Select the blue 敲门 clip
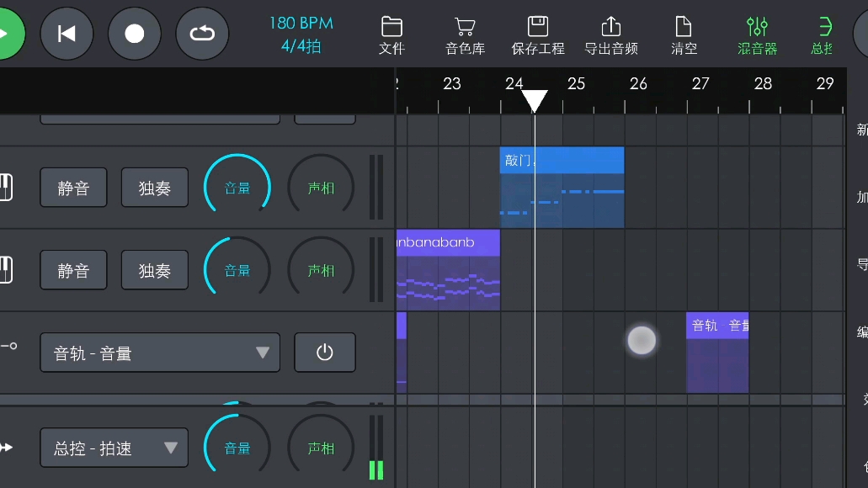The height and width of the screenshot is (488, 868). (562, 187)
